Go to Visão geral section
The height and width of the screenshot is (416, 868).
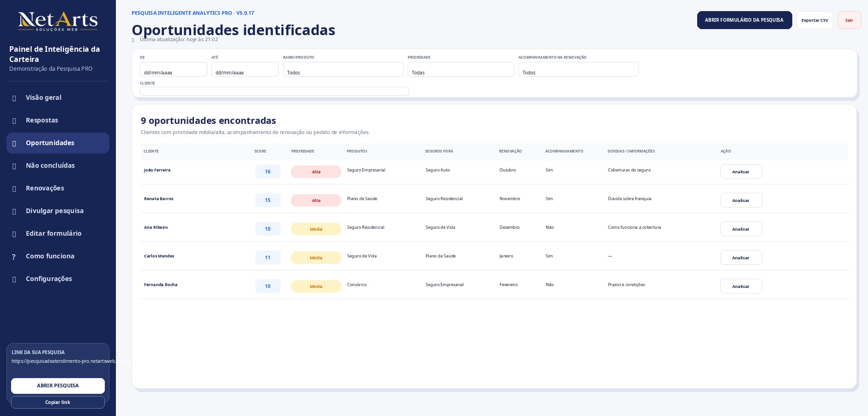click(x=58, y=98)
